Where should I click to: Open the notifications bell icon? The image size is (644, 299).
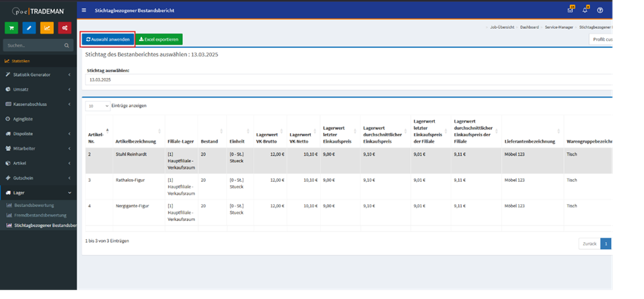coord(586,10)
